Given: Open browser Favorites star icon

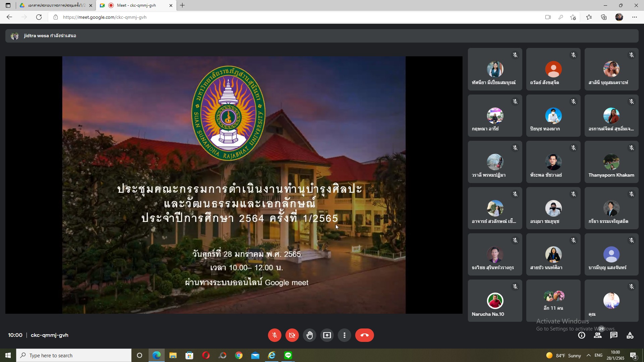Looking at the screenshot, I should 589,17.
